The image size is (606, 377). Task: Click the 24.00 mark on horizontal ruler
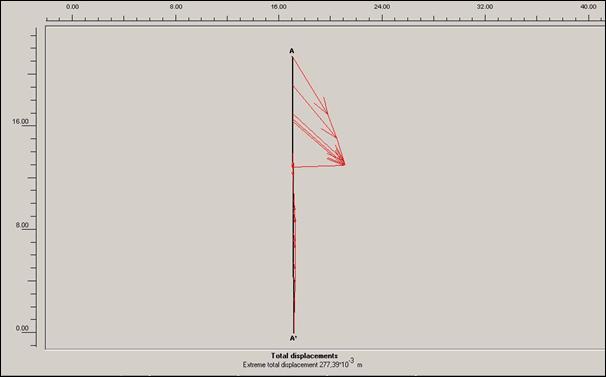382,7
